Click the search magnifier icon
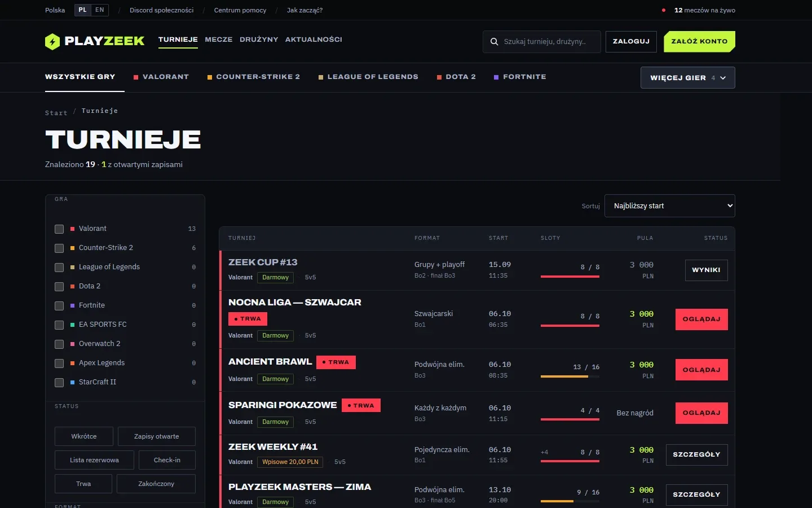 click(494, 42)
